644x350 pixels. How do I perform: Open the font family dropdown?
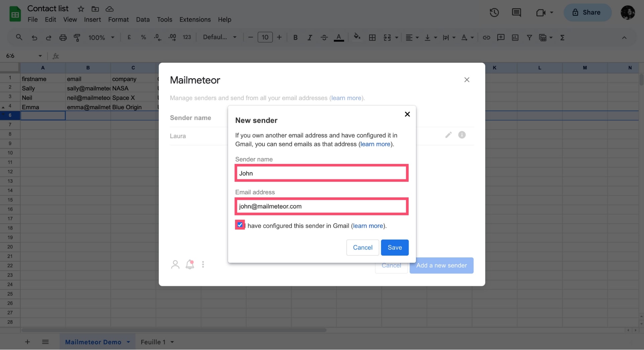tap(220, 37)
